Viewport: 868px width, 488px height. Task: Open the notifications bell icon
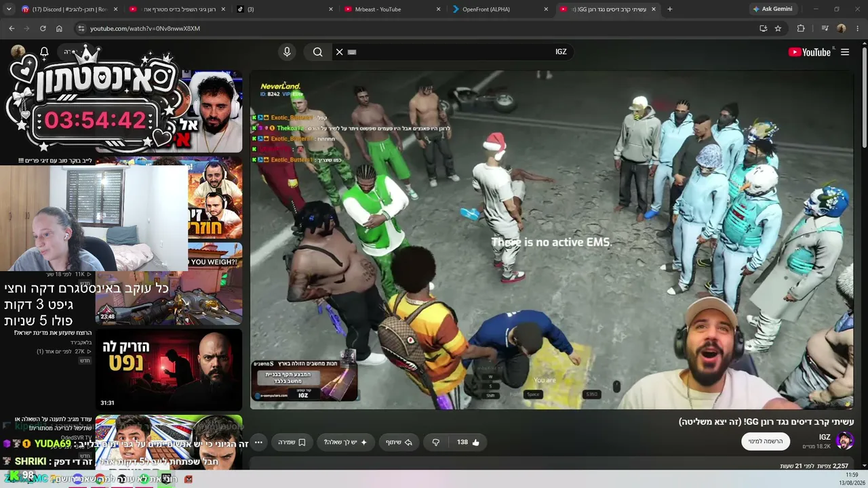click(44, 52)
